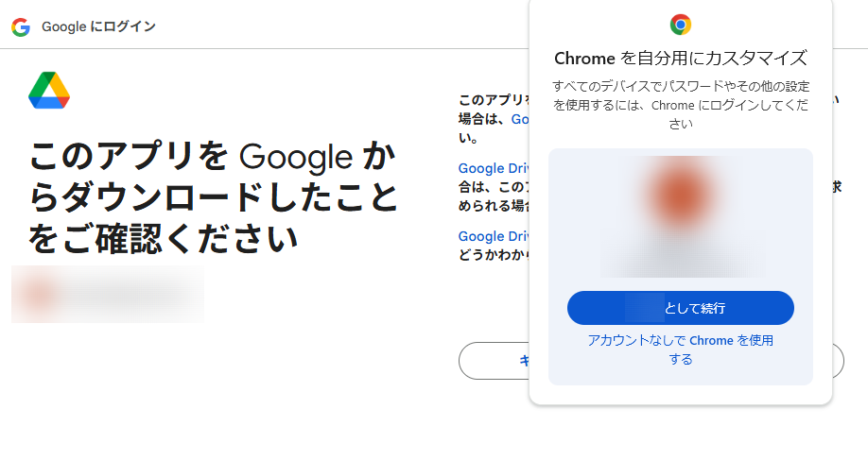Open the account chip below the heading
Image resolution: width=868 pixels, height=460 pixels.
[x=108, y=294]
